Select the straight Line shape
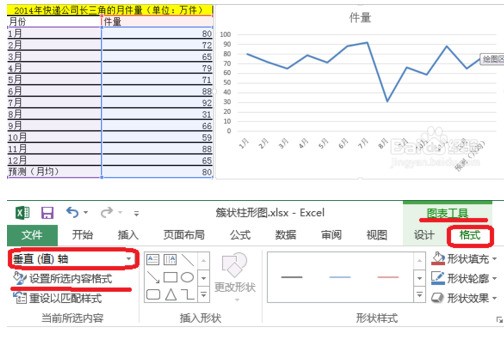 [x=188, y=260]
